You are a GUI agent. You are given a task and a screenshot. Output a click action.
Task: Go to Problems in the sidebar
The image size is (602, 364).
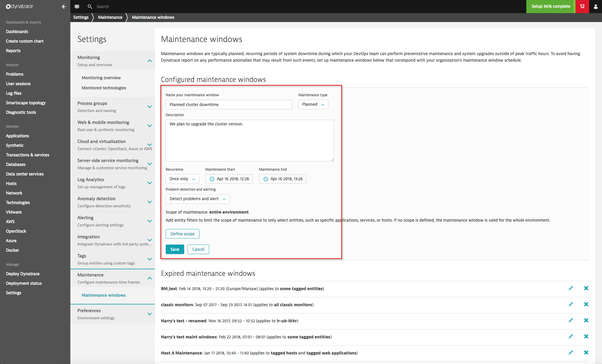(x=15, y=74)
